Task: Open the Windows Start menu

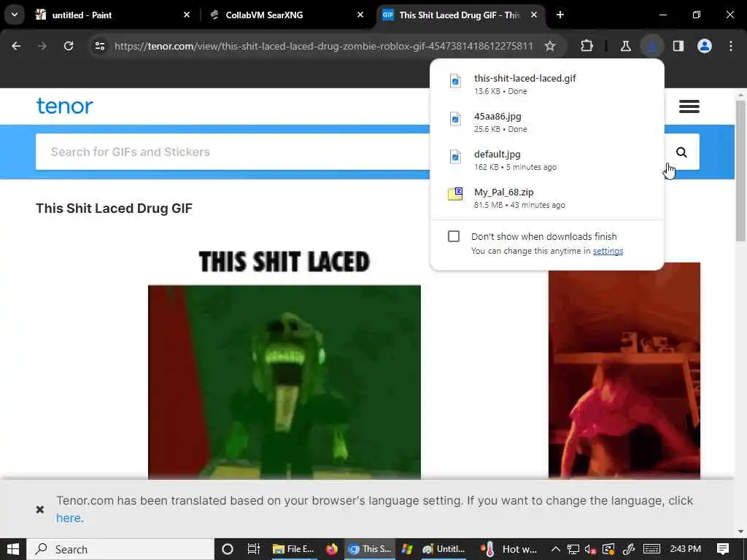Action: pos(13,549)
